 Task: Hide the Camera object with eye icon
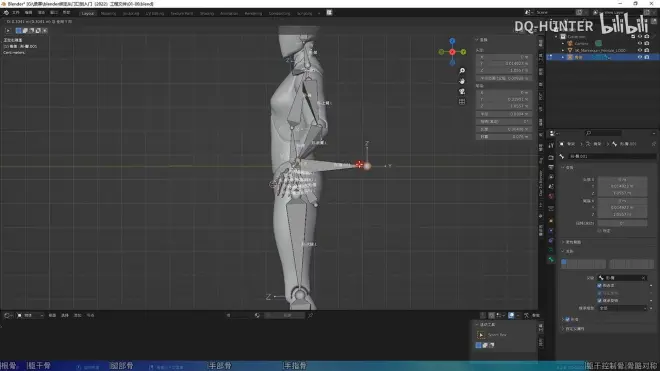click(x=639, y=43)
